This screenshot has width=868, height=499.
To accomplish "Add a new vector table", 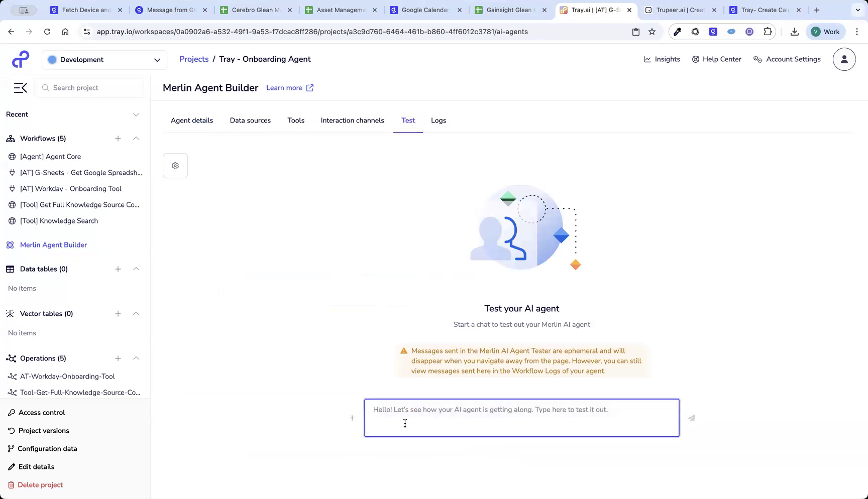I will pos(118,313).
